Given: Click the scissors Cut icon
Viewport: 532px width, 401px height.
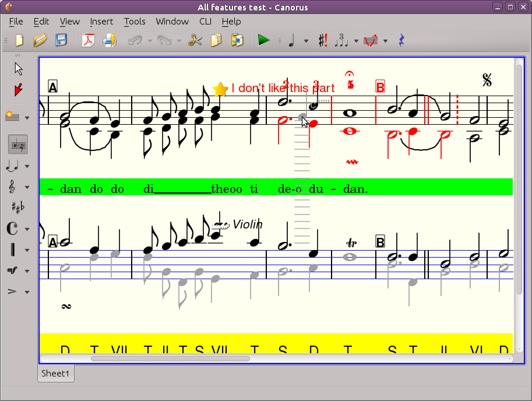Looking at the screenshot, I should click(195, 41).
